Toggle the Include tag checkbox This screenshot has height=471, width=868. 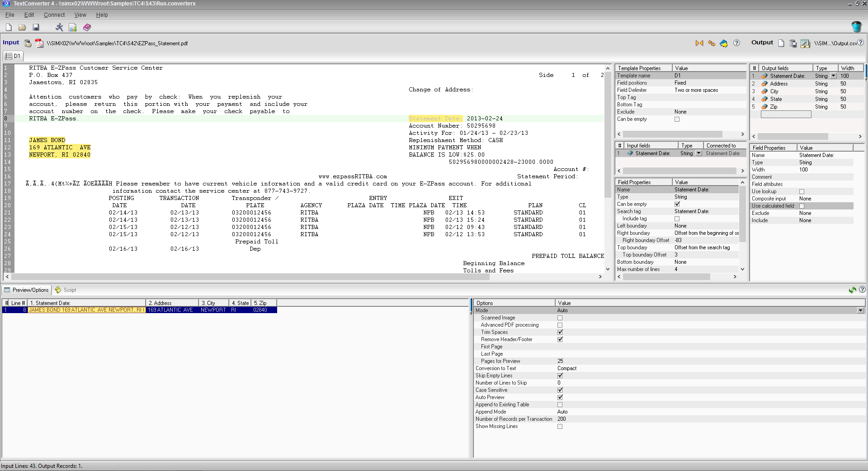click(677, 219)
